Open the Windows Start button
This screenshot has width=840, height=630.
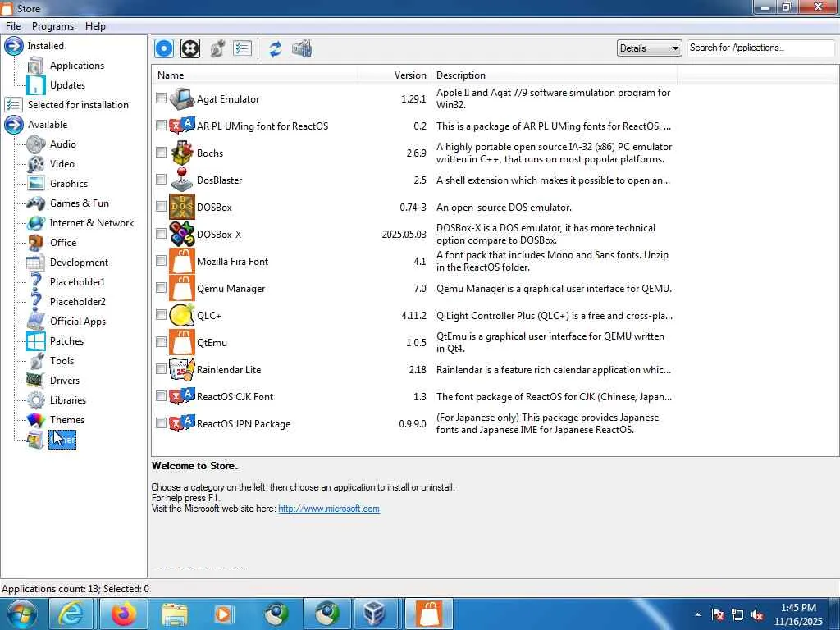22,614
